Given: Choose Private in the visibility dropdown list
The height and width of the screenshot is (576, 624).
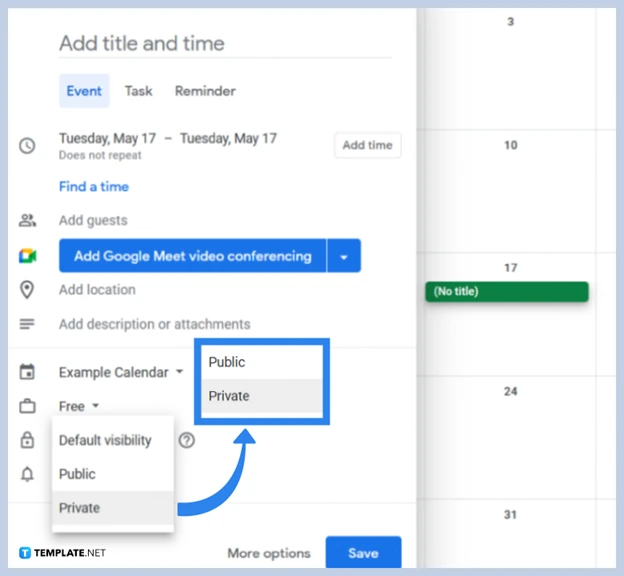Looking at the screenshot, I should pos(113,508).
